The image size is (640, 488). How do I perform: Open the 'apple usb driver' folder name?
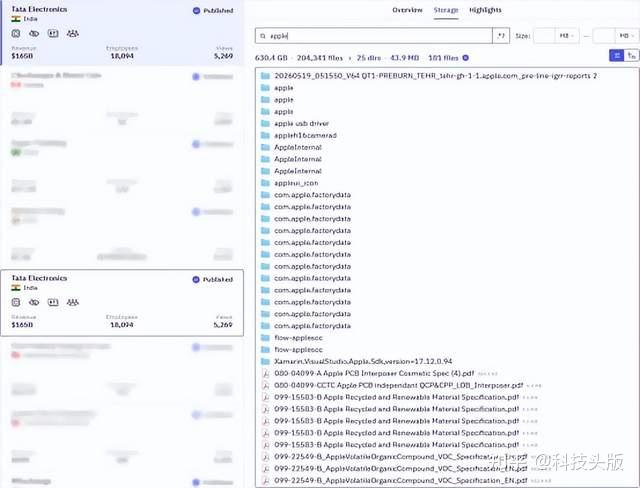click(301, 123)
